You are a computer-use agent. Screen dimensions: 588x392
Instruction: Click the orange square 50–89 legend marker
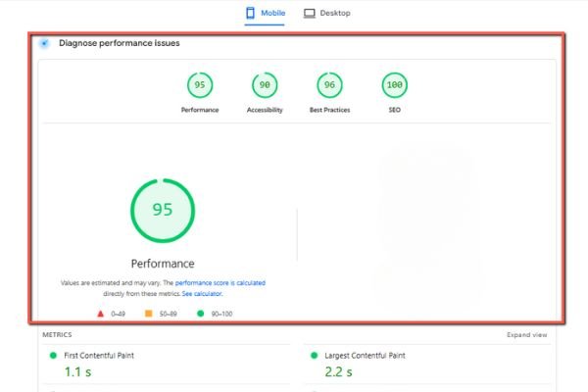click(148, 314)
